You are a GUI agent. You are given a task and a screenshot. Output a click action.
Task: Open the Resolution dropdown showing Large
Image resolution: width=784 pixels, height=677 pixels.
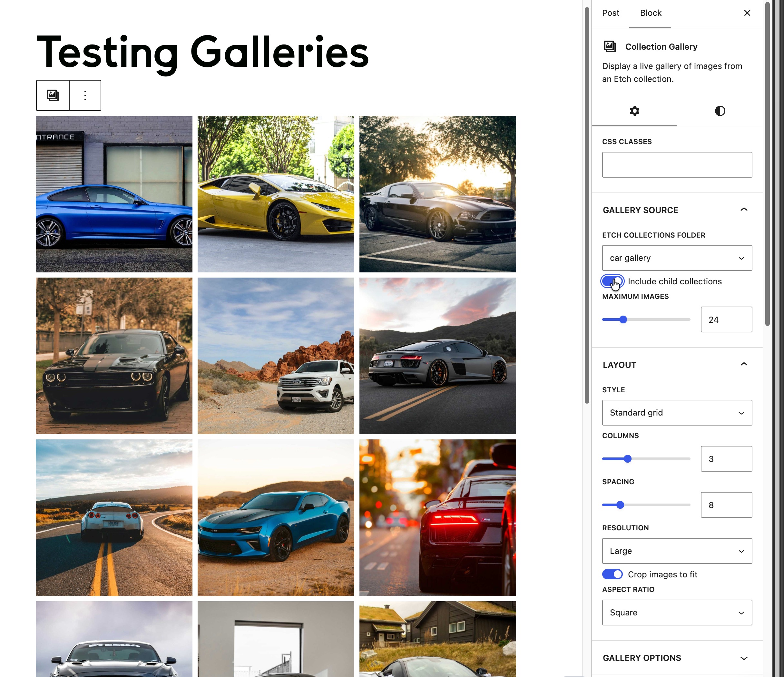tap(677, 551)
